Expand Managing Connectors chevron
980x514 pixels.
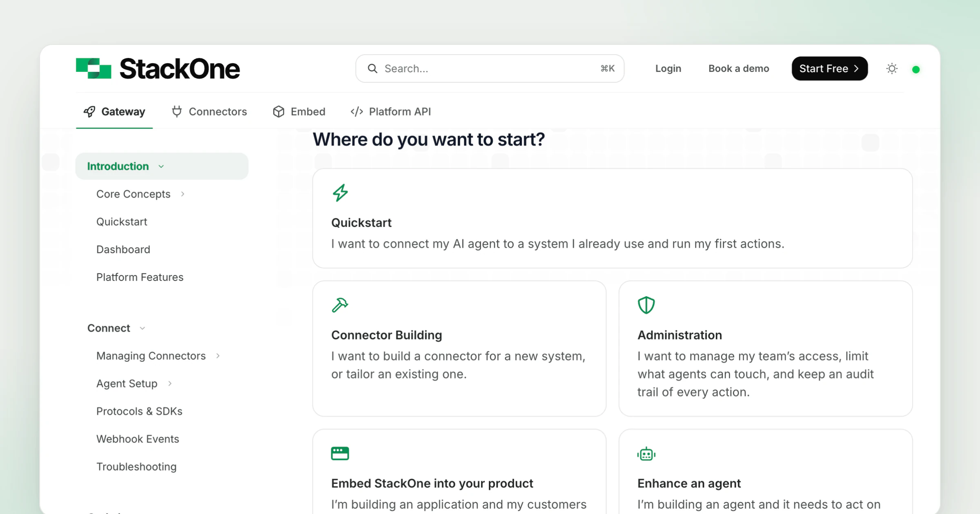click(218, 356)
